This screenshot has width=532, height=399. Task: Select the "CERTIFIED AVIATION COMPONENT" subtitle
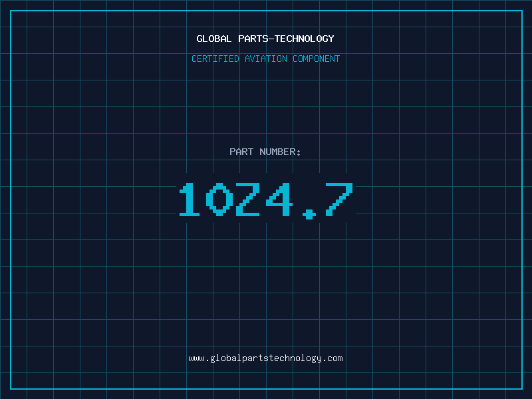pos(265,59)
